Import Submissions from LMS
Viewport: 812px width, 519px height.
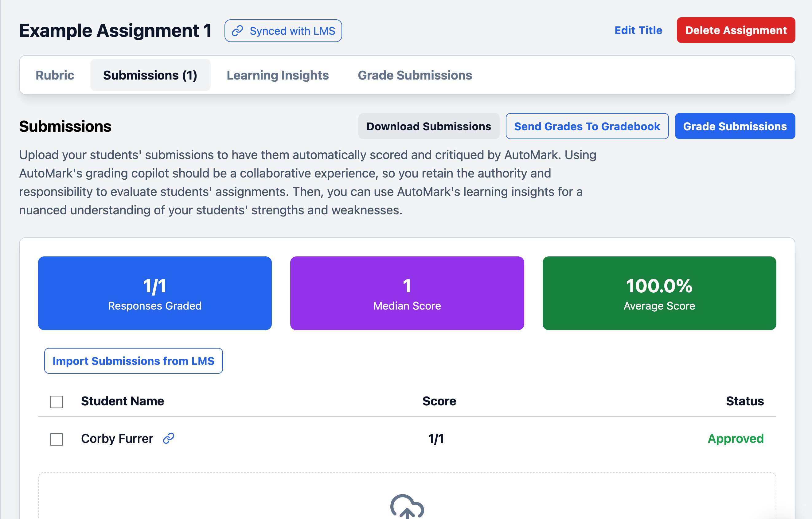click(134, 361)
